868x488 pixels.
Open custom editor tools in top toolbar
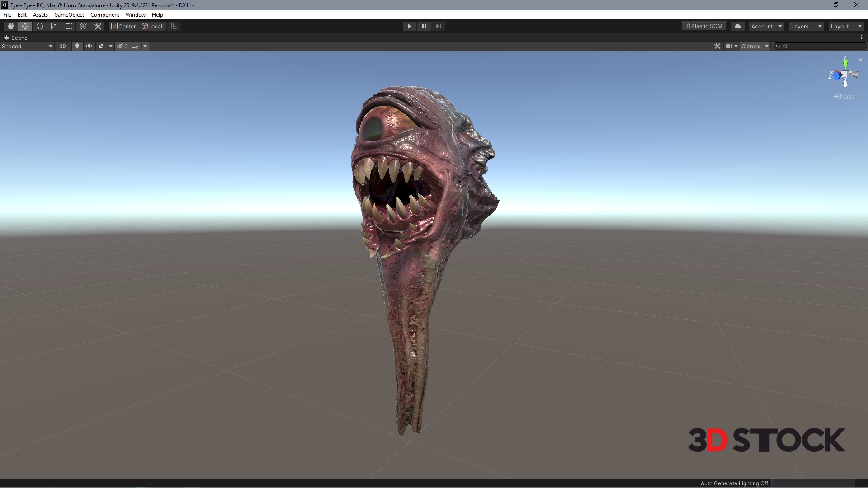pyautogui.click(x=98, y=26)
